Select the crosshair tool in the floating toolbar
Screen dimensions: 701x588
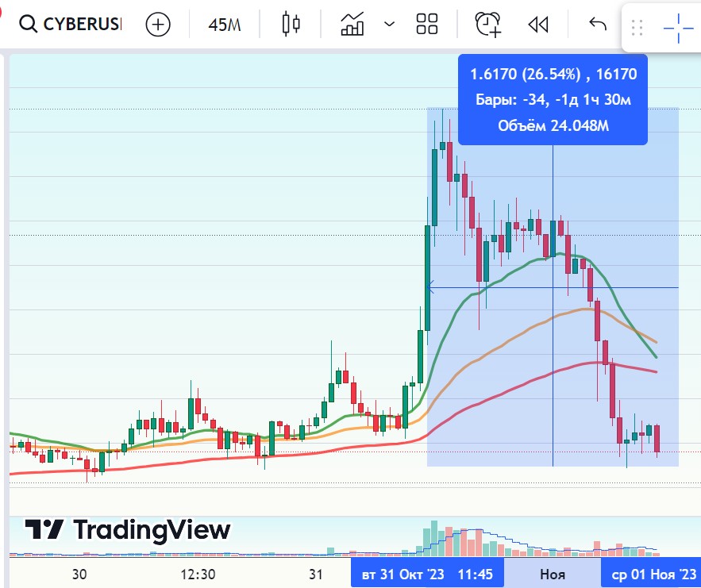(678, 29)
